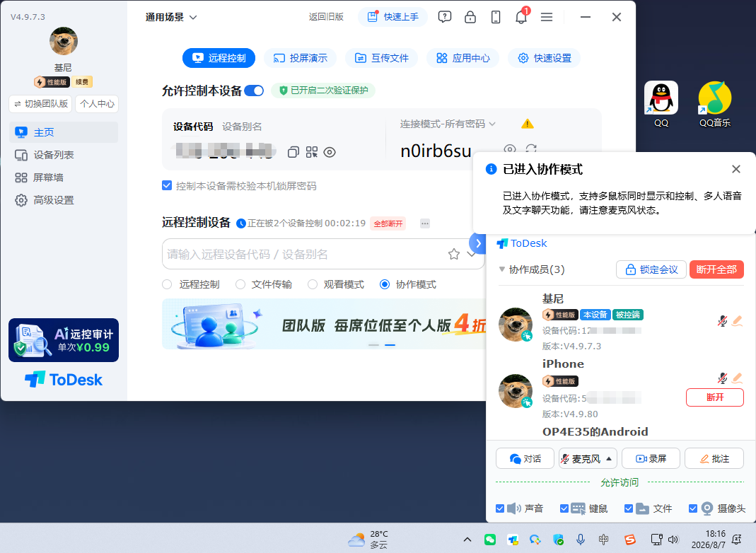Viewport: 756px width, 553px height.
Task: Switch to 投屏演示 tab
Action: [x=300, y=58]
